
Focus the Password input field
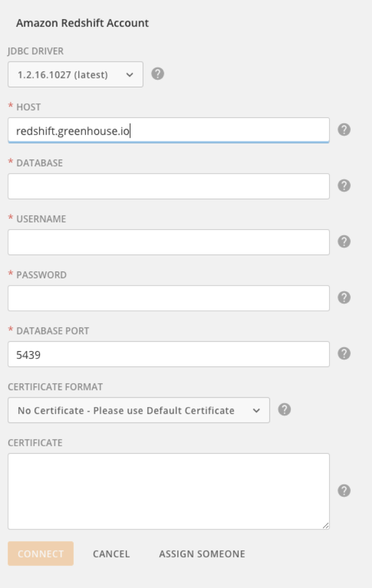(x=169, y=298)
